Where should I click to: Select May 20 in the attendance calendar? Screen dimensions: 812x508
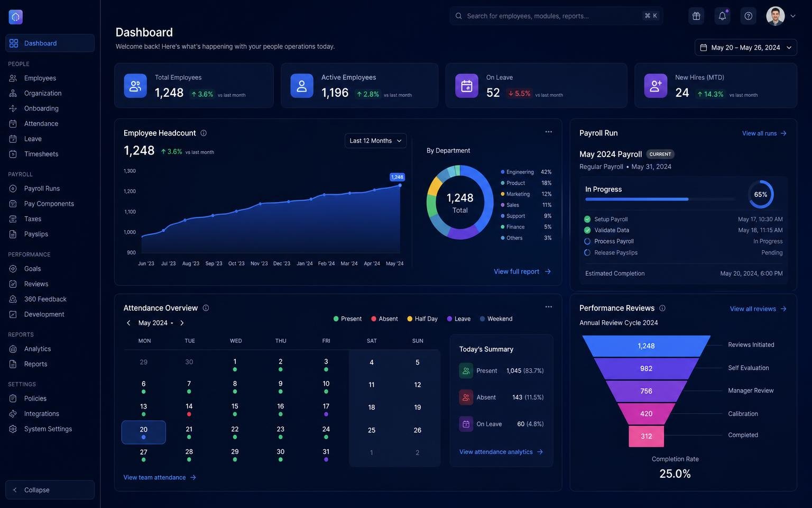[144, 432]
